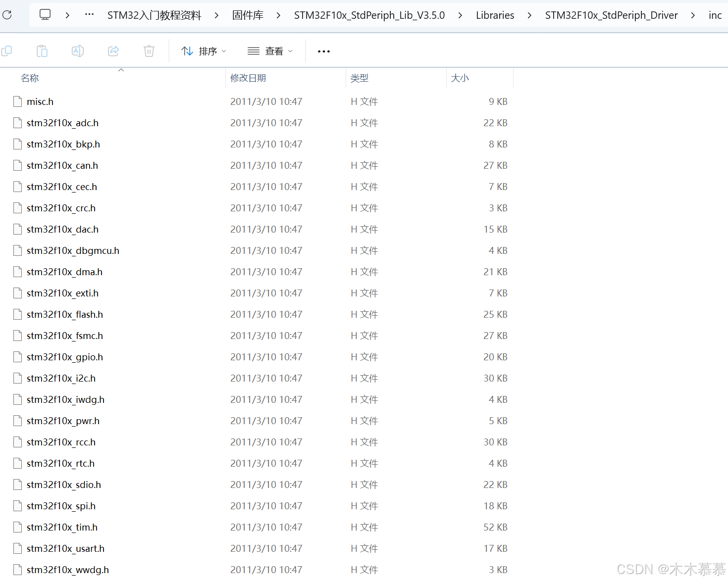The width and height of the screenshot is (728, 582).
Task: Click the Rename toolbar icon
Action: point(78,51)
